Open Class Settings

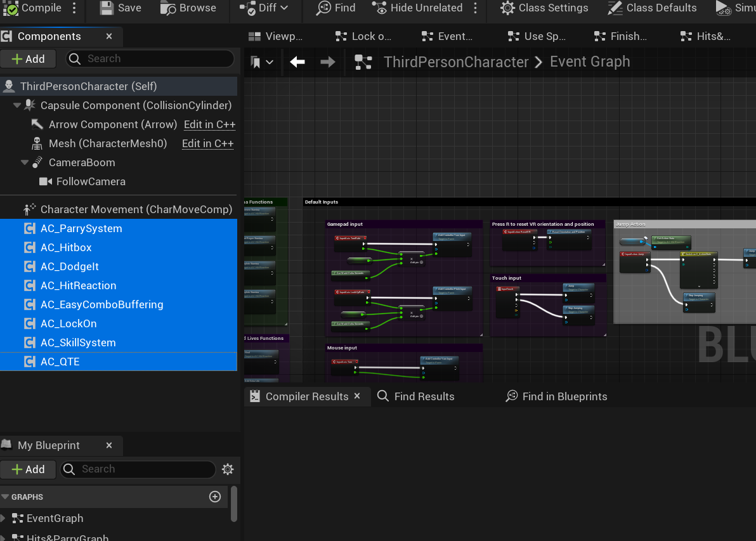544,8
